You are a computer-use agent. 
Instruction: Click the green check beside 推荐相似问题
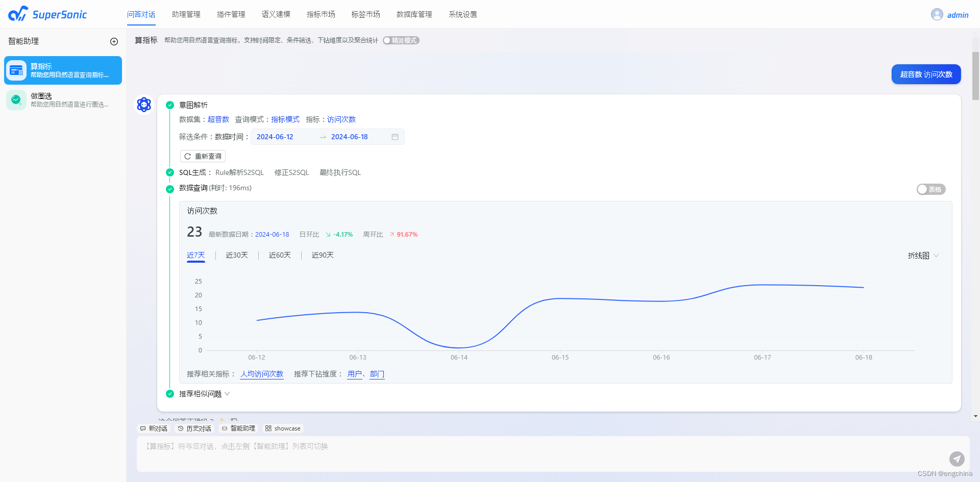(170, 394)
